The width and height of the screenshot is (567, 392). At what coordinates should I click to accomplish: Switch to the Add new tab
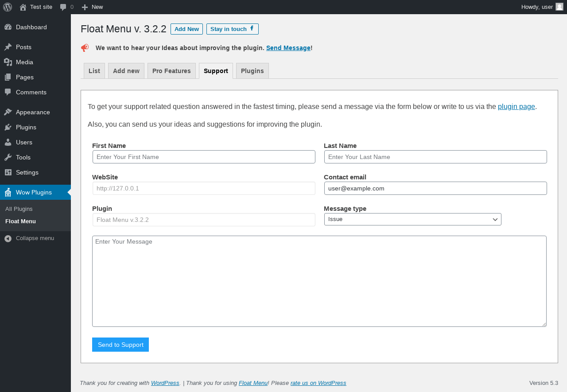tap(126, 71)
